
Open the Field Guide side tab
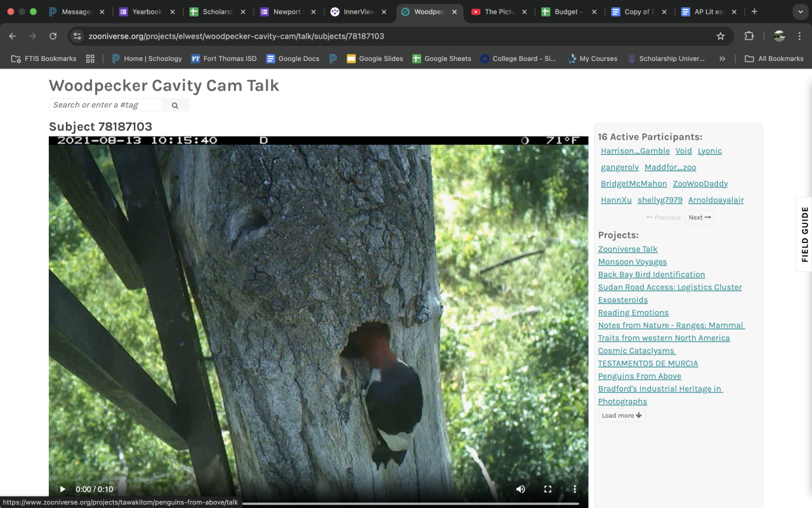(x=804, y=234)
